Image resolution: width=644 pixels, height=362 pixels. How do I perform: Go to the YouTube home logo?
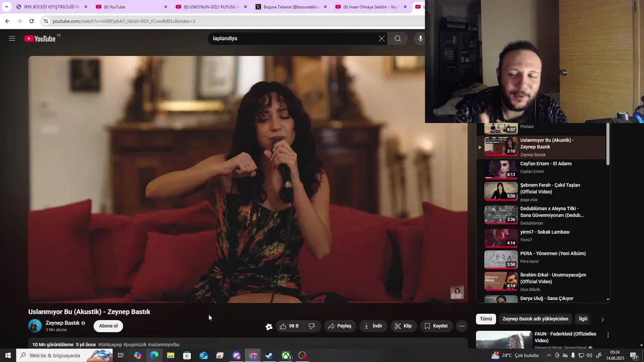coord(40,39)
